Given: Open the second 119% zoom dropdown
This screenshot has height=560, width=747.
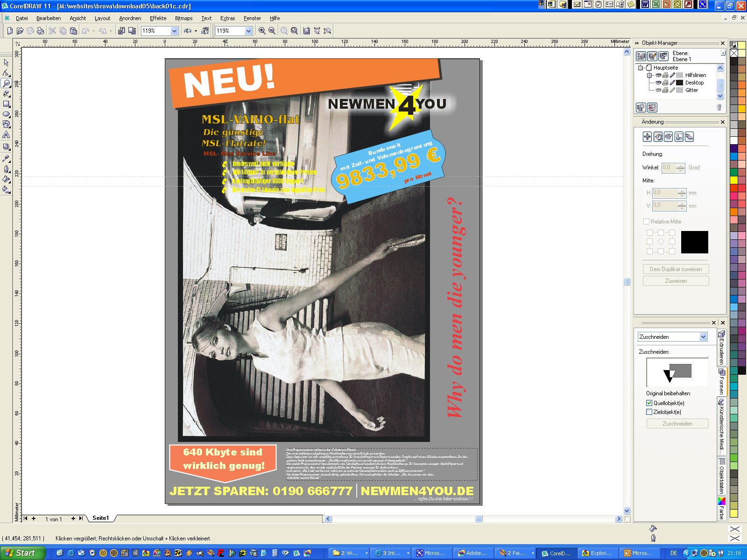Looking at the screenshot, I should 248,31.
